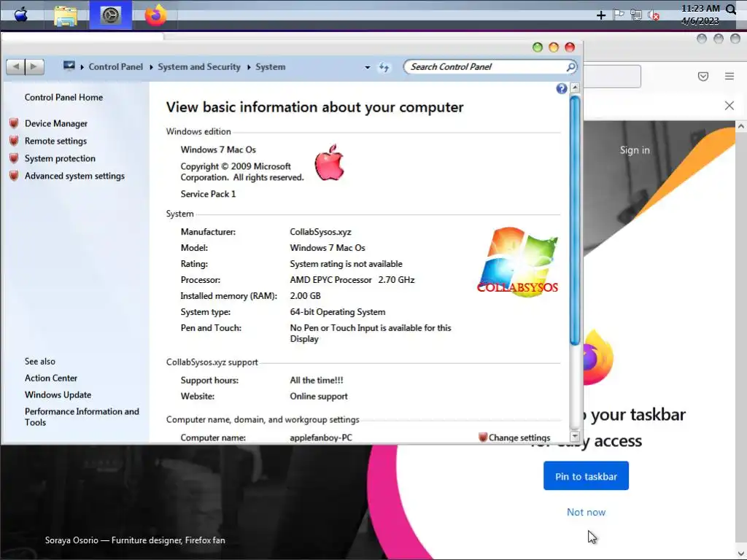Click the shield icon beside System protection
Screen dimensions: 747x560
coord(15,158)
